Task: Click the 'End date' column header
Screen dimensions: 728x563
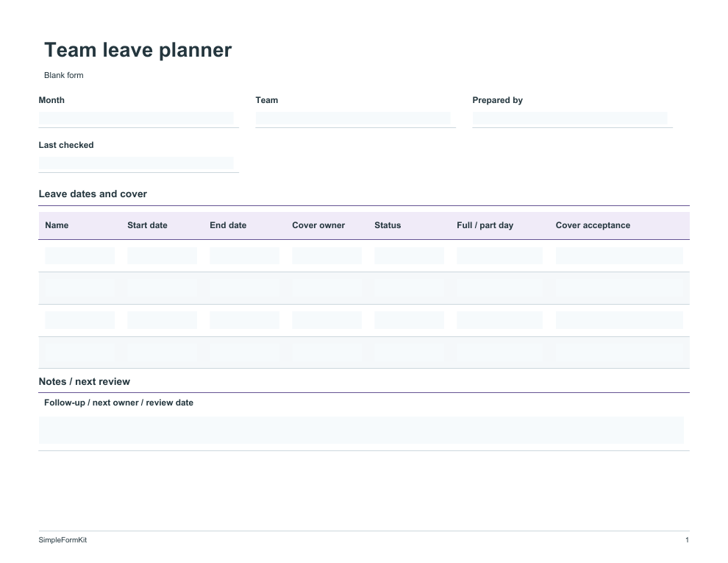Action: [228, 225]
